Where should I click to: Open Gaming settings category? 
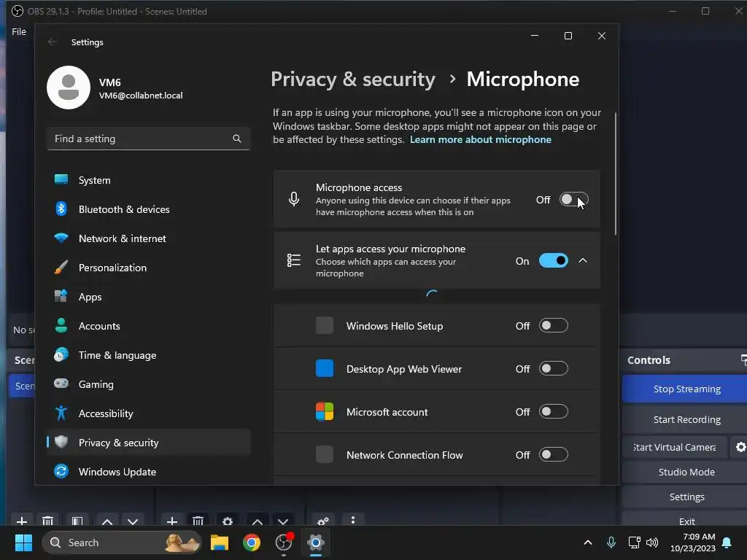[x=148, y=384]
